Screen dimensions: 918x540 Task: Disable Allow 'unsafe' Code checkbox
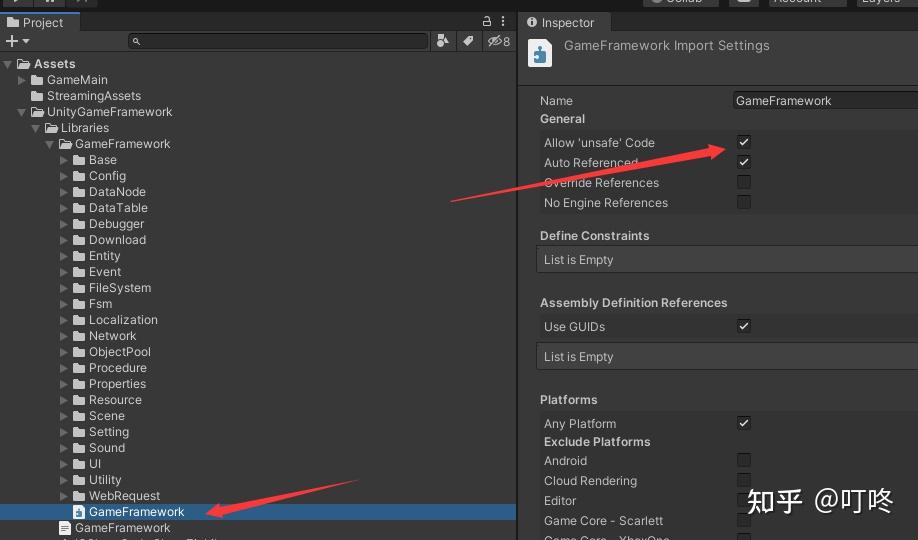tap(744, 143)
